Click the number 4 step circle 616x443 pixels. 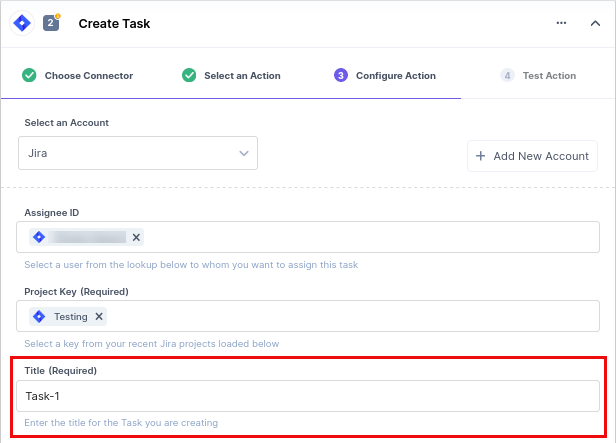tap(507, 75)
